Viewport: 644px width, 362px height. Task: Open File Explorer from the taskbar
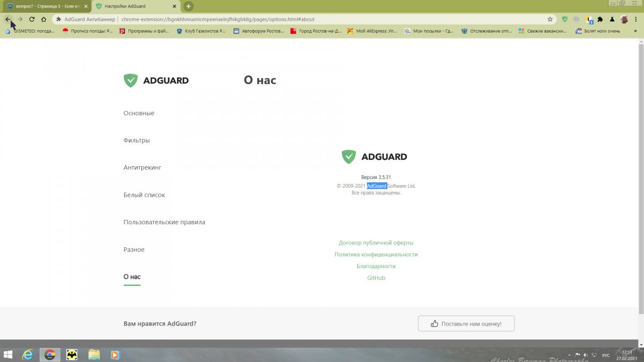pyautogui.click(x=94, y=354)
